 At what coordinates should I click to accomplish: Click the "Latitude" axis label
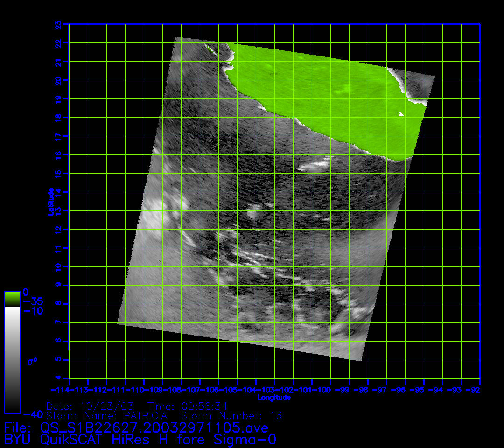[x=50, y=201]
